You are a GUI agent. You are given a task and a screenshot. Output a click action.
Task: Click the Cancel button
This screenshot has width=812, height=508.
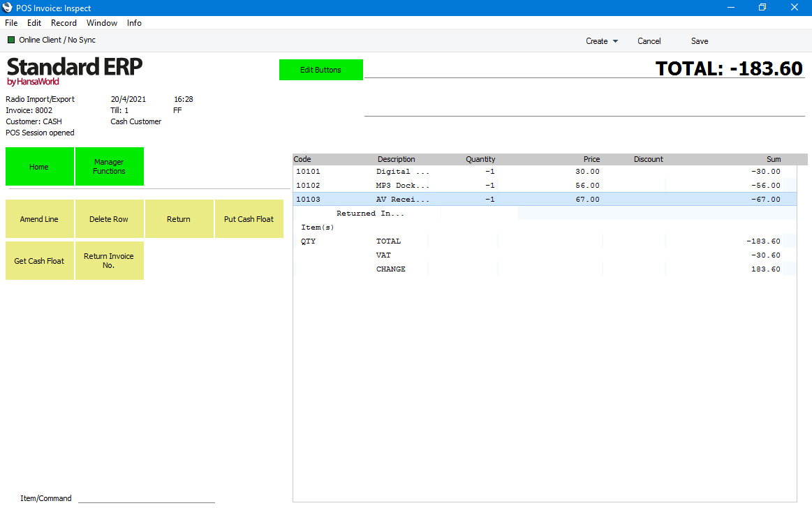[x=649, y=41]
